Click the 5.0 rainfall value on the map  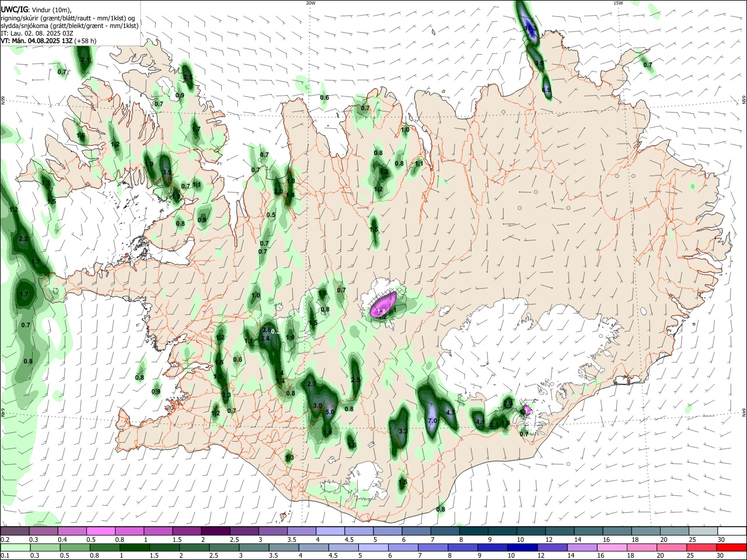pos(329,412)
